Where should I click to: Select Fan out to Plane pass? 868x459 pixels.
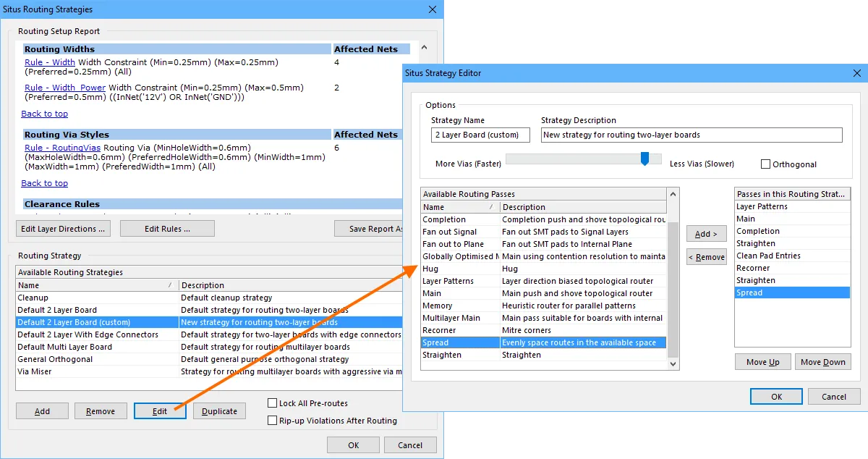pyautogui.click(x=543, y=244)
